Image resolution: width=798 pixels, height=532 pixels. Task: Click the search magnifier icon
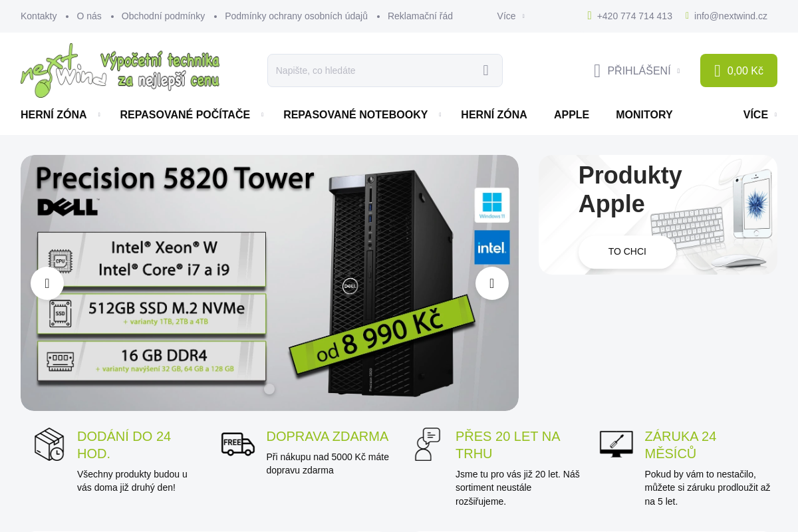pos(485,70)
